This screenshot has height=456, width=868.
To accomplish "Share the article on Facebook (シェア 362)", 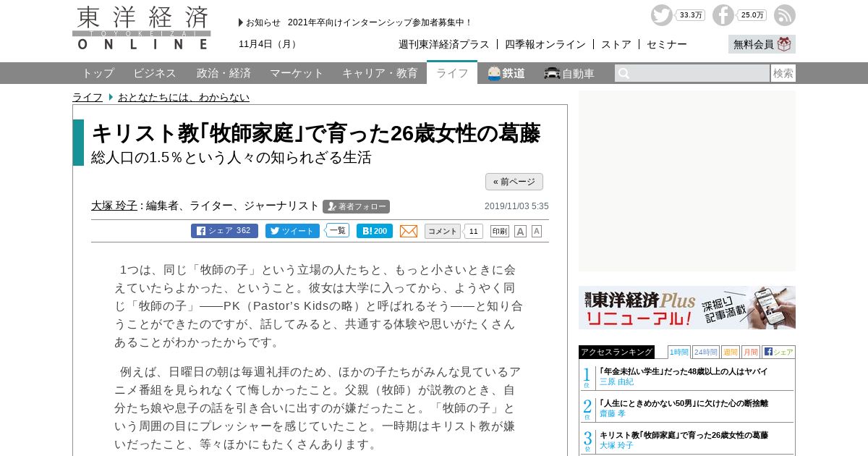I will 224,231.
